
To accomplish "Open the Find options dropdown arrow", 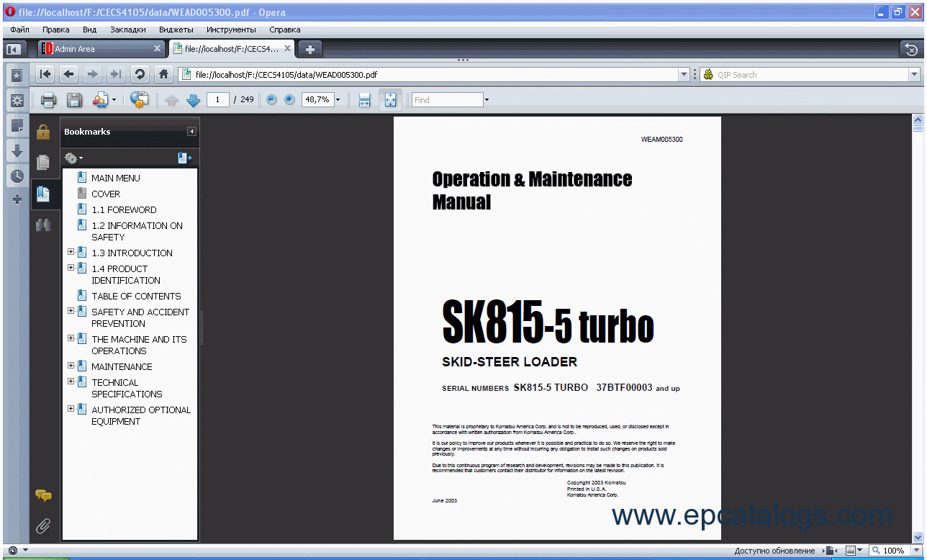I will 487,100.
